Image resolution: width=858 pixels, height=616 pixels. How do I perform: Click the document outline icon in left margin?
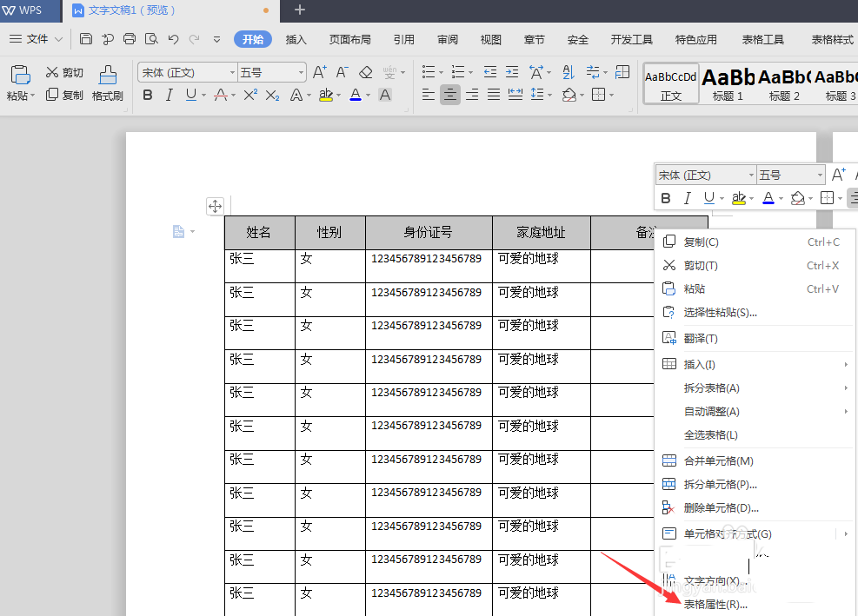(x=178, y=231)
